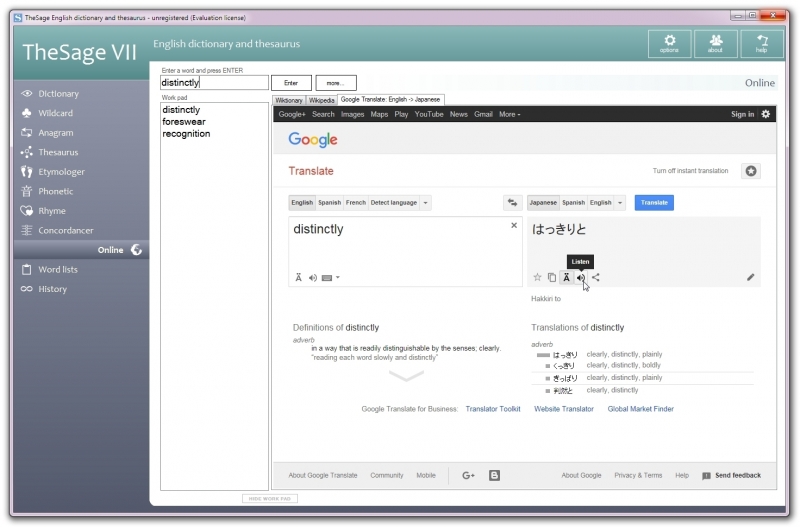The width and height of the screenshot is (800, 527).
Task: Select the Online sidebar item
Action: tap(82, 250)
